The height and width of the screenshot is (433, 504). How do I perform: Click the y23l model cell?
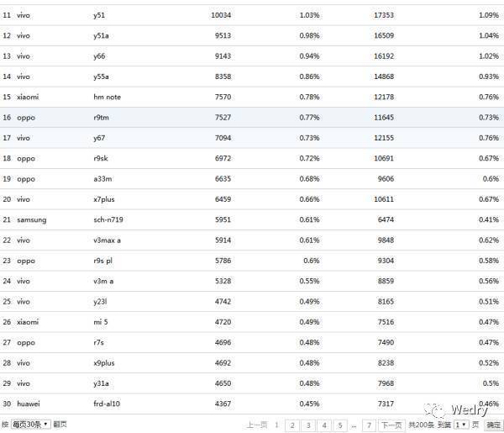[100, 302]
